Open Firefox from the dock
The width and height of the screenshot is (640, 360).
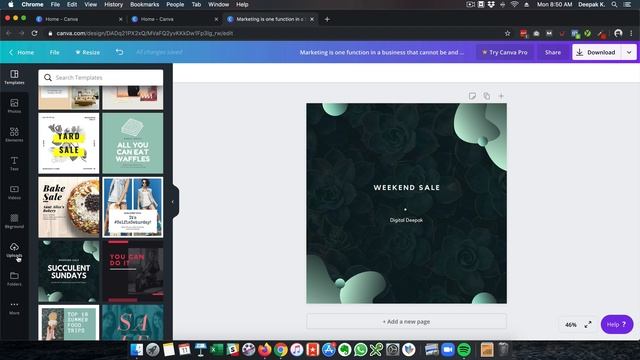click(x=264, y=349)
